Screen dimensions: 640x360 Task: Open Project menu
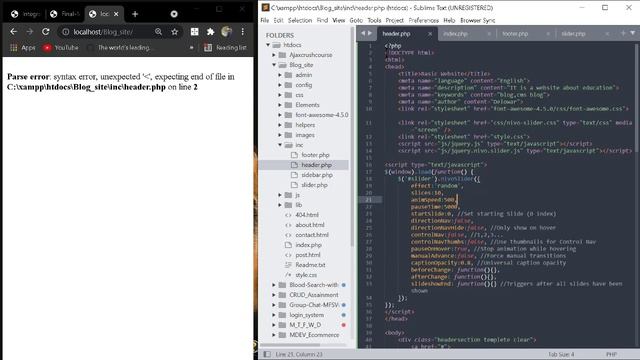pos(394,20)
